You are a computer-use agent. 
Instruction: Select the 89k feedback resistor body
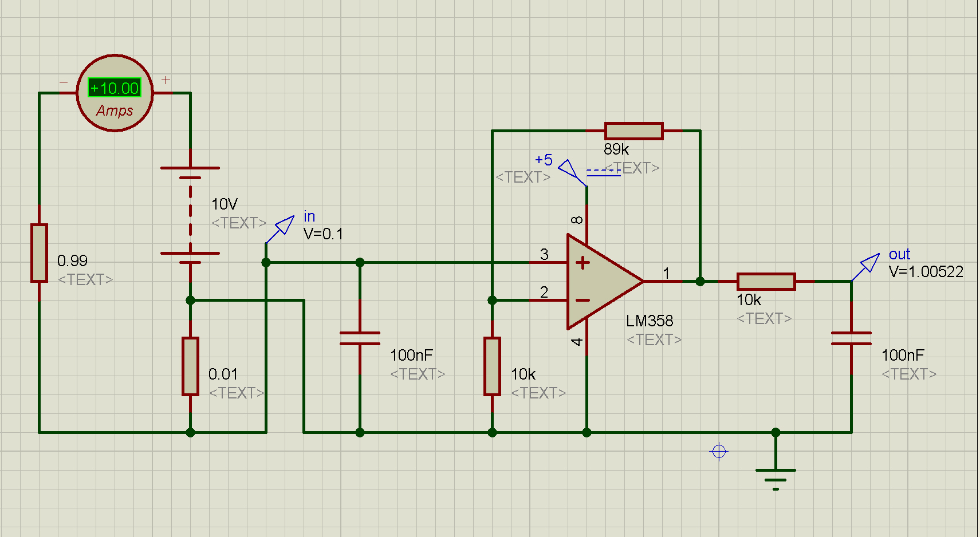pyautogui.click(x=634, y=131)
